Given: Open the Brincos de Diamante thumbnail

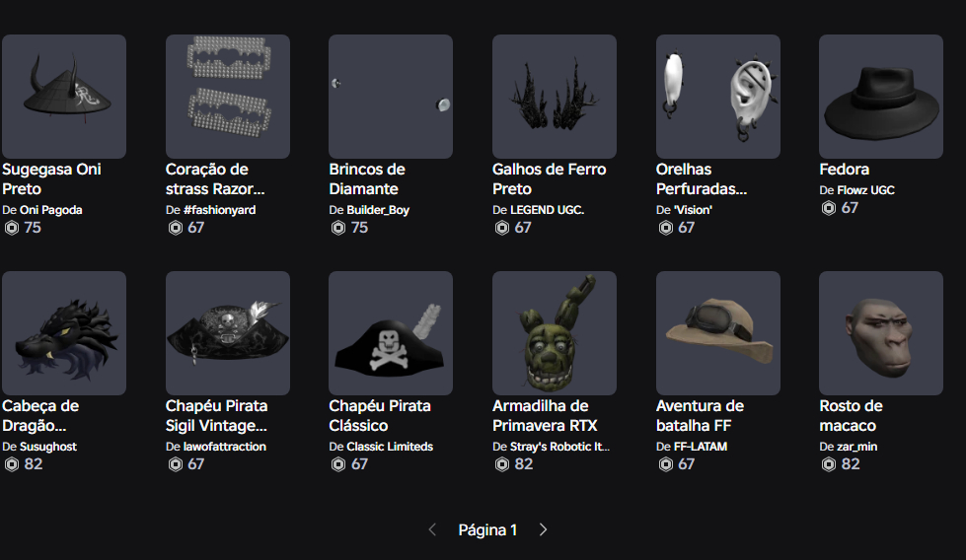Looking at the screenshot, I should [391, 97].
